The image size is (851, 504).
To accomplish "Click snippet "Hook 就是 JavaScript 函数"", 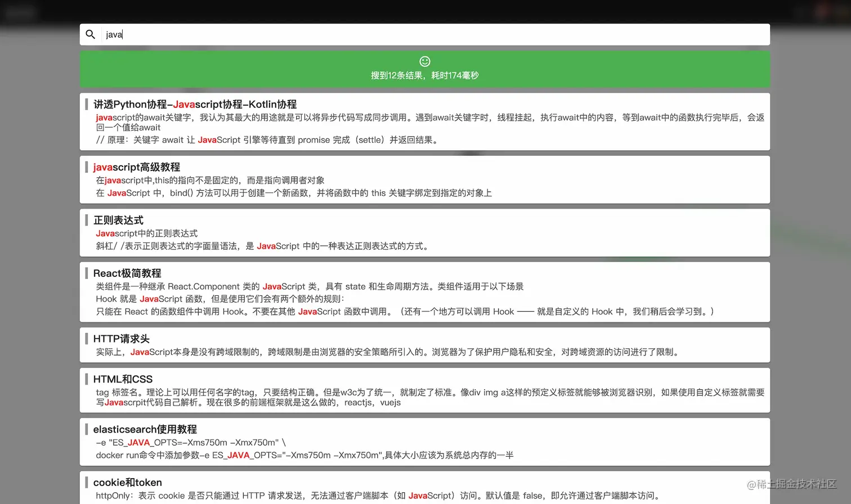I will pyautogui.click(x=220, y=299).
